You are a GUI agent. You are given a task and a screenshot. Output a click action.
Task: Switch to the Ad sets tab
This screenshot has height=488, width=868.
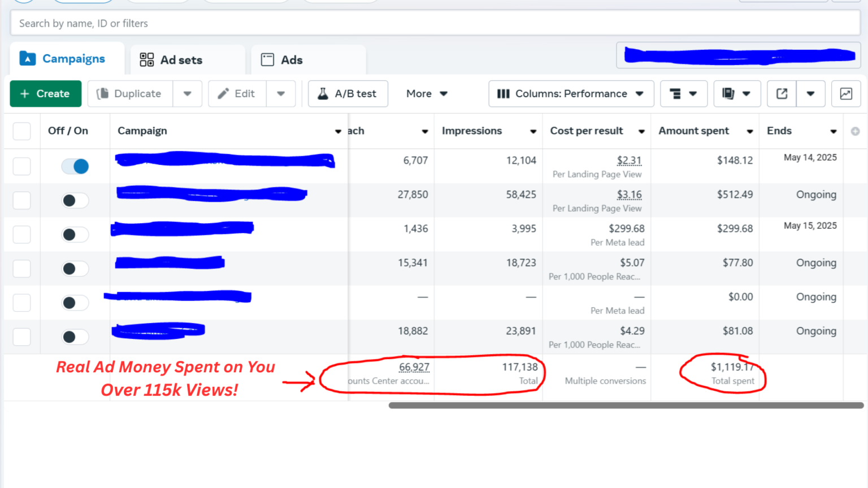[181, 60]
